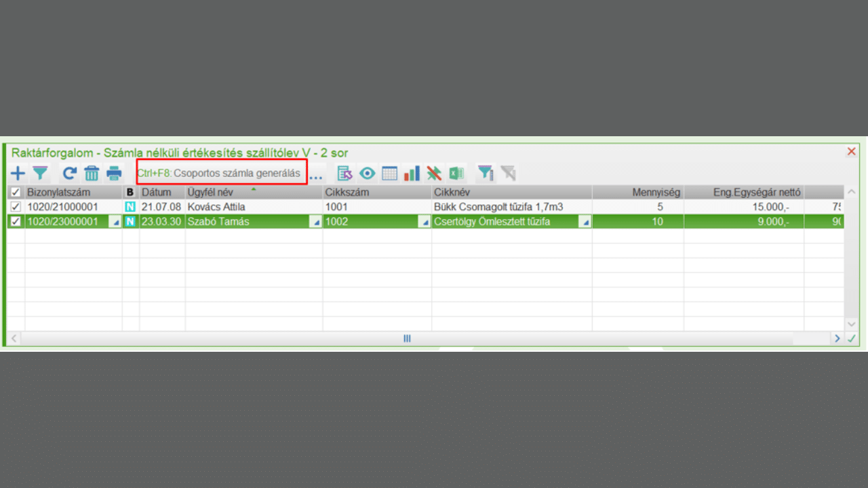The height and width of the screenshot is (488, 868).
Task: Expand the dropdown arrow in Szabó Tamás cell
Action: click(315, 222)
